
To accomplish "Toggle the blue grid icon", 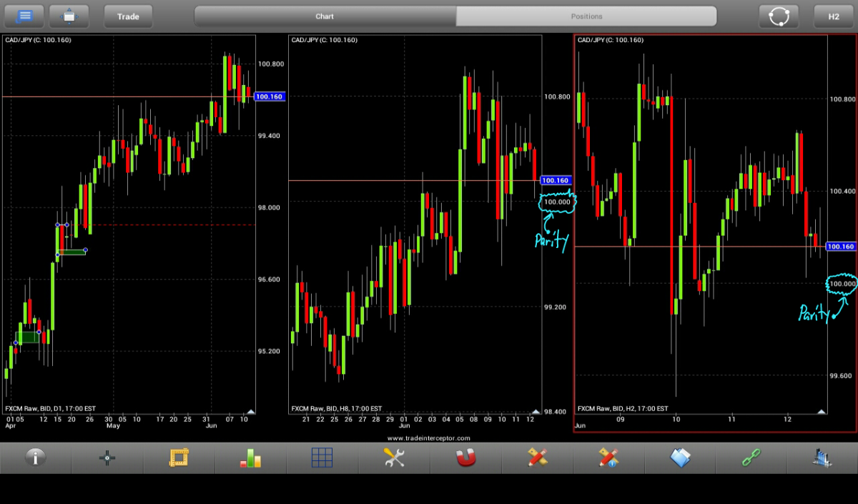I will point(322,458).
